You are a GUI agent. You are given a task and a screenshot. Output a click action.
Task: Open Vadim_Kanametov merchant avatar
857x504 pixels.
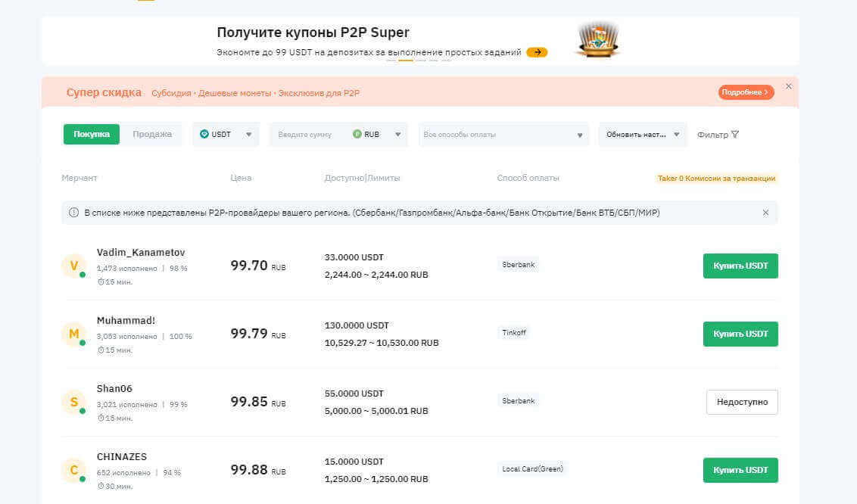(x=73, y=266)
